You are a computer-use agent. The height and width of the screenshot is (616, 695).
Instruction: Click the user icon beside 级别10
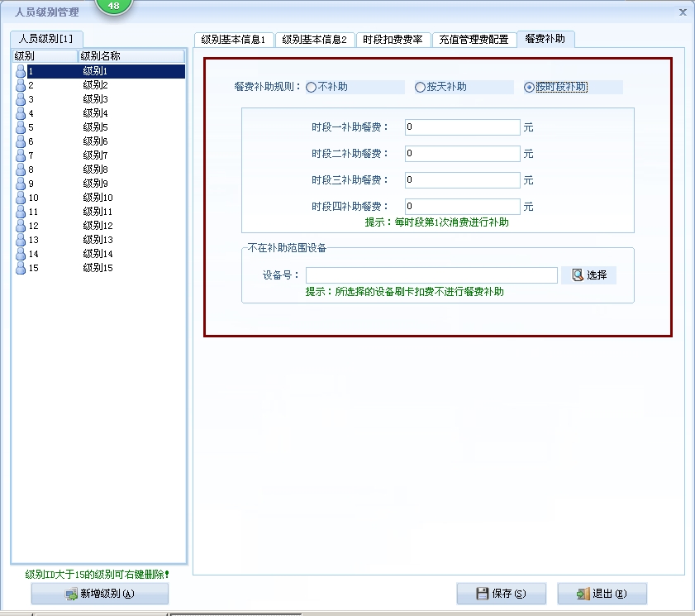click(21, 198)
